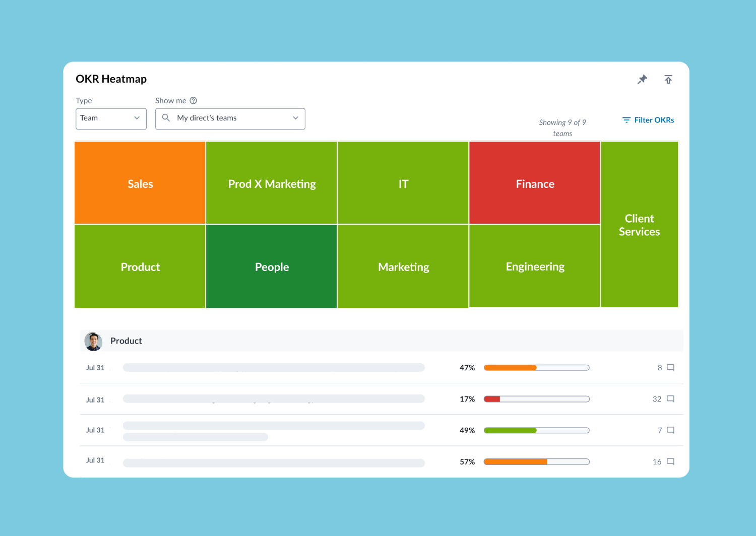Click the collapse widget icon top right
Screen dimensions: 756x536
click(668, 79)
